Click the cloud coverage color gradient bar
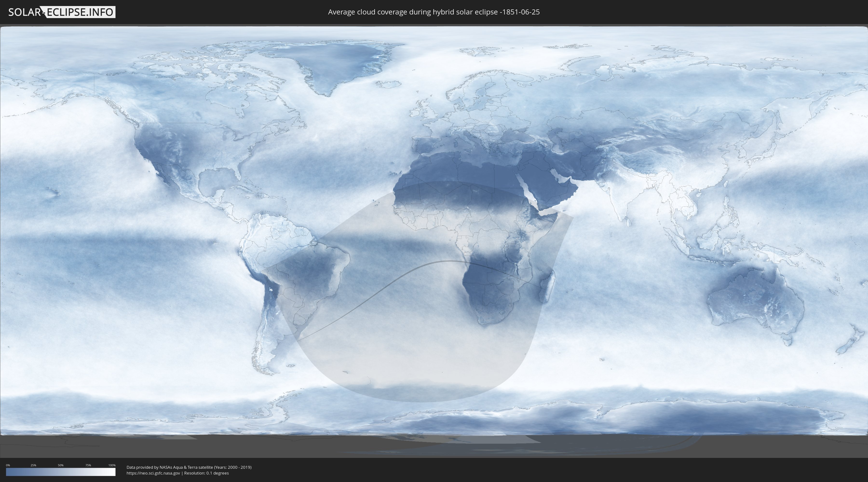Viewport: 868px width, 482px height. point(61,472)
